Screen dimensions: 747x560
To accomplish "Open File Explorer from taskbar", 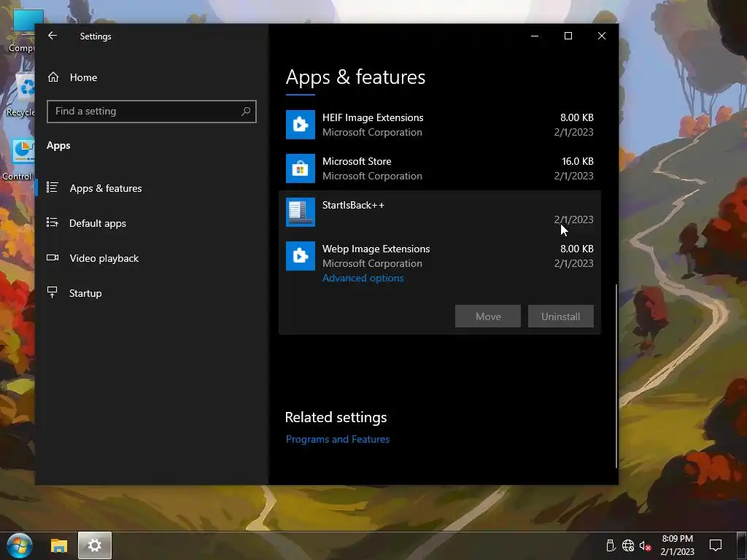I will [x=59, y=545].
